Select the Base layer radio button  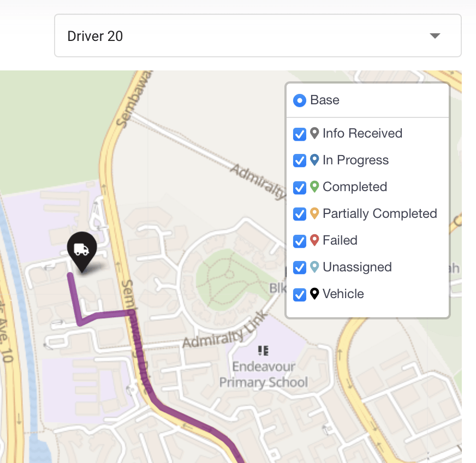tap(299, 100)
